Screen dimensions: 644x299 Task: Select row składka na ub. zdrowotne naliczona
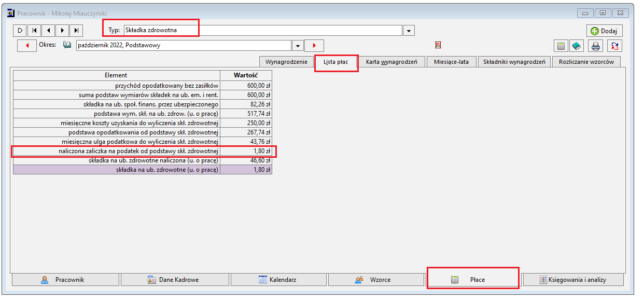pos(142,160)
